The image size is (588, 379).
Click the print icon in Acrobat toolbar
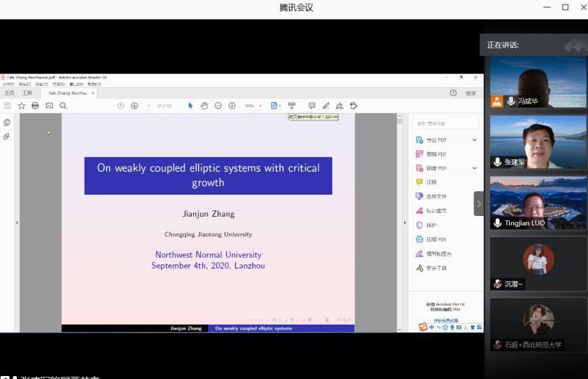(35, 106)
